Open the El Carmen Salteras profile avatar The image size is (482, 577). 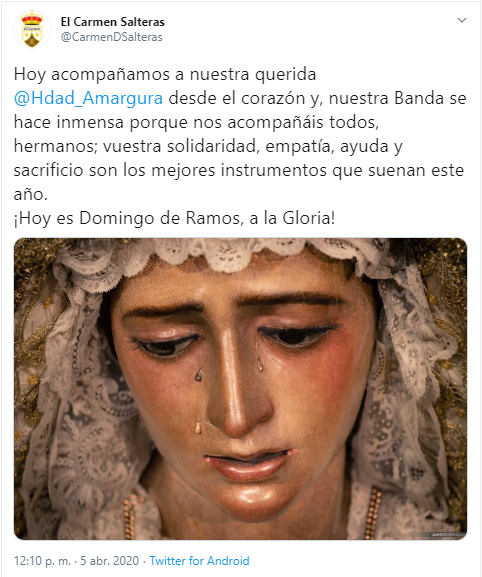(32, 30)
